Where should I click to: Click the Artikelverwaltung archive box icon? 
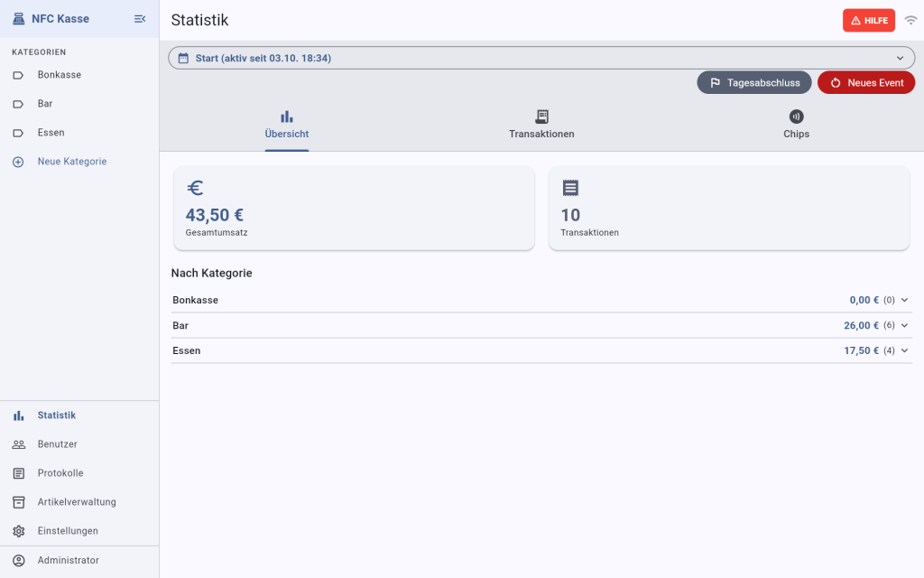click(19, 502)
